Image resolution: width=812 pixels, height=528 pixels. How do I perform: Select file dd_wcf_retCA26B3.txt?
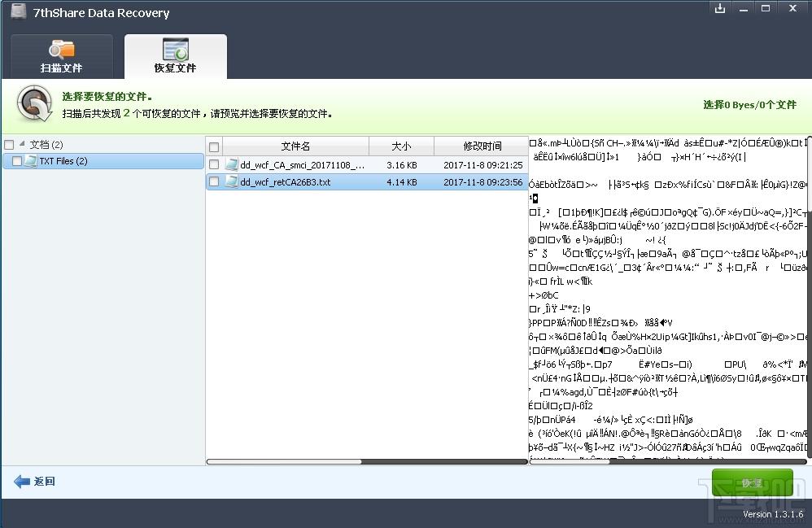click(x=286, y=182)
